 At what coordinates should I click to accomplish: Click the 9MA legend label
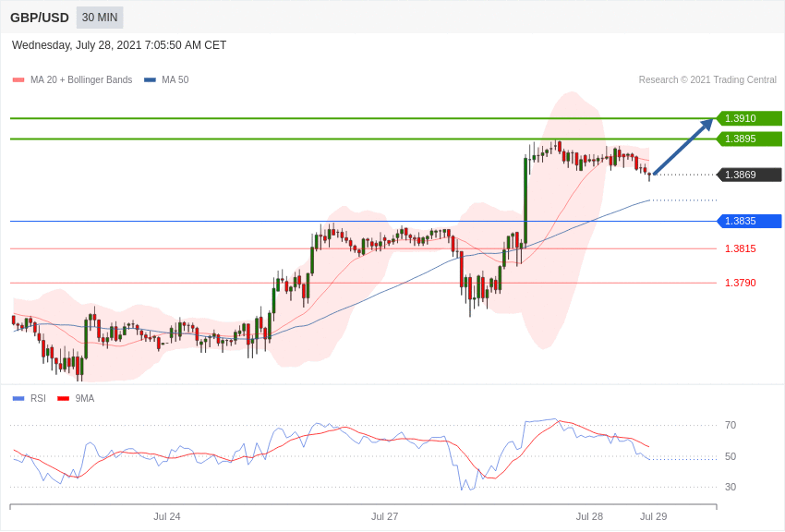(85, 398)
